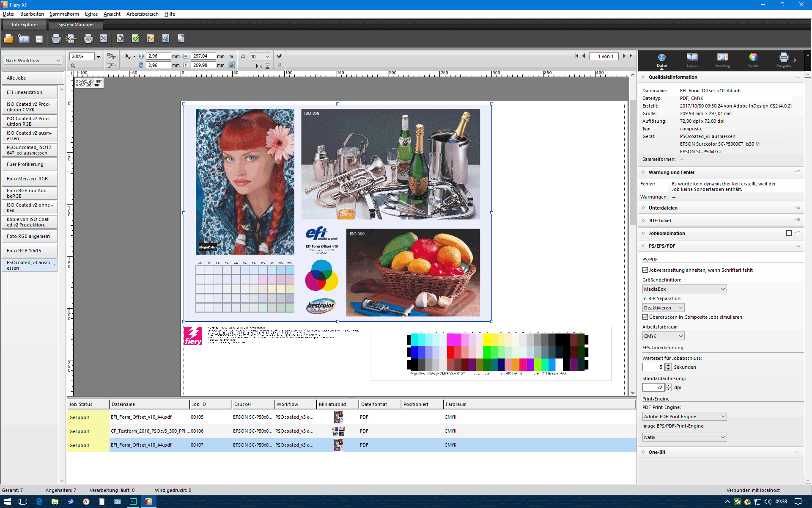
Task: Open the Größendefinition MediaBox dropdown
Action: (x=684, y=289)
